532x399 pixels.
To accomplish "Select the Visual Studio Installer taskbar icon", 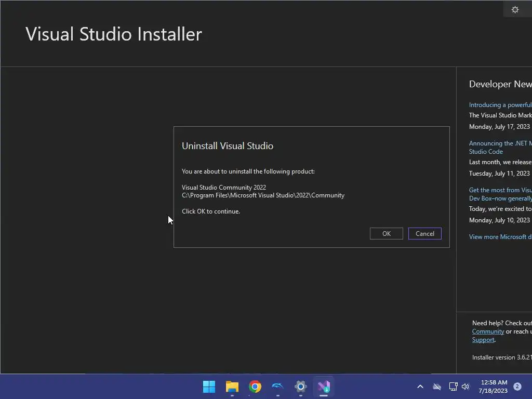I will (324, 387).
